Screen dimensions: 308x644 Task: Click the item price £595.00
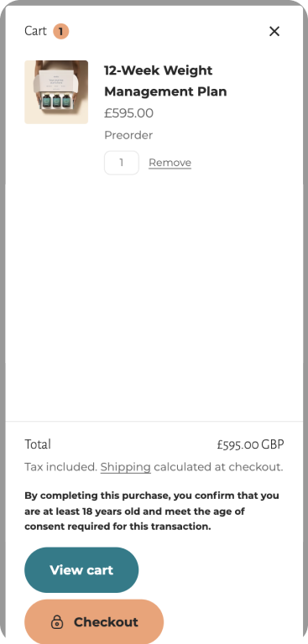click(x=128, y=113)
